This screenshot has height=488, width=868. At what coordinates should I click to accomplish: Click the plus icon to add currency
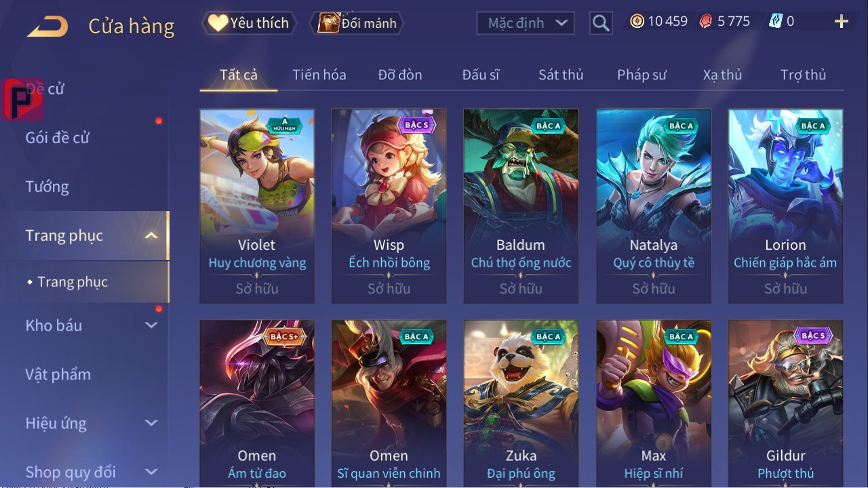842,22
